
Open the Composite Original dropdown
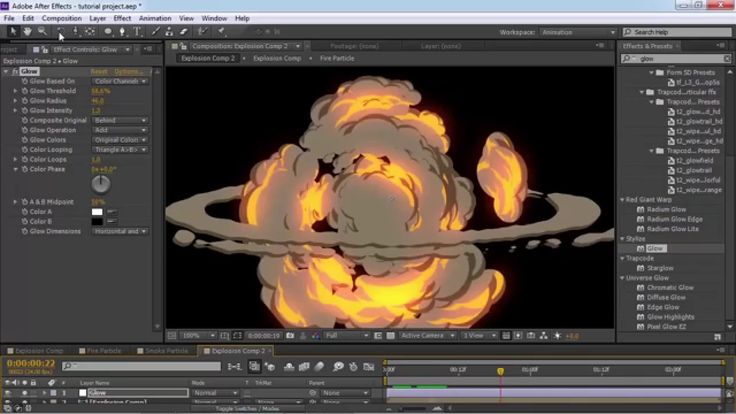tap(120, 120)
